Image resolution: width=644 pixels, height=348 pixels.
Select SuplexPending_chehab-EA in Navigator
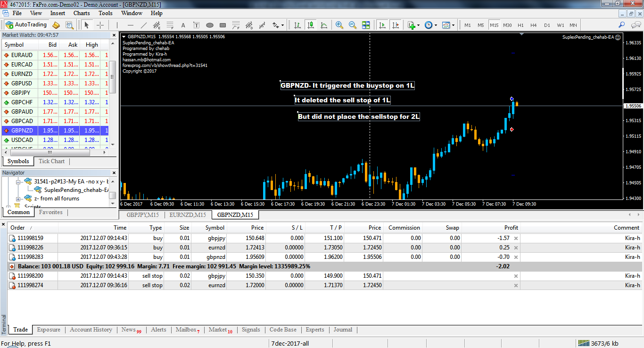click(x=76, y=190)
